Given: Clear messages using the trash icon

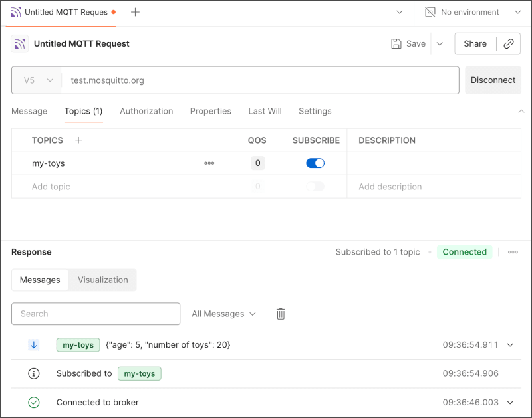Looking at the screenshot, I should (280, 313).
